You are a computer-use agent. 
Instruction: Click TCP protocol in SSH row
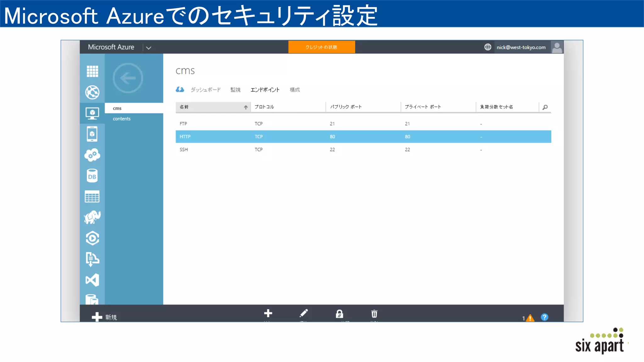pyautogui.click(x=258, y=150)
